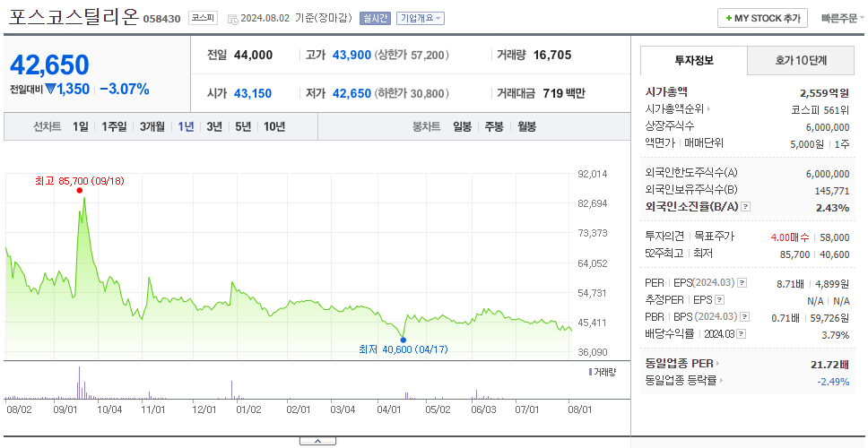This screenshot has width=868, height=448.
Task: Click the -3.07% change percentage
Action: click(x=125, y=89)
